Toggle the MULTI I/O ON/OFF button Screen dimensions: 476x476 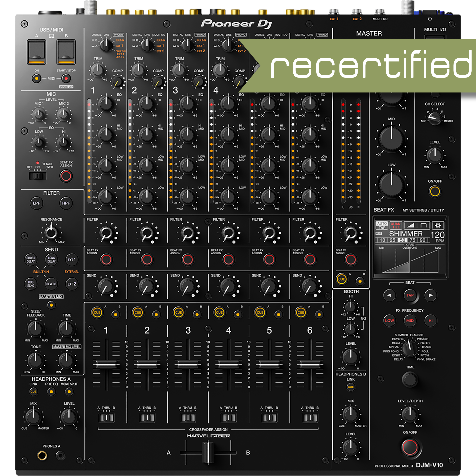pos(435,191)
